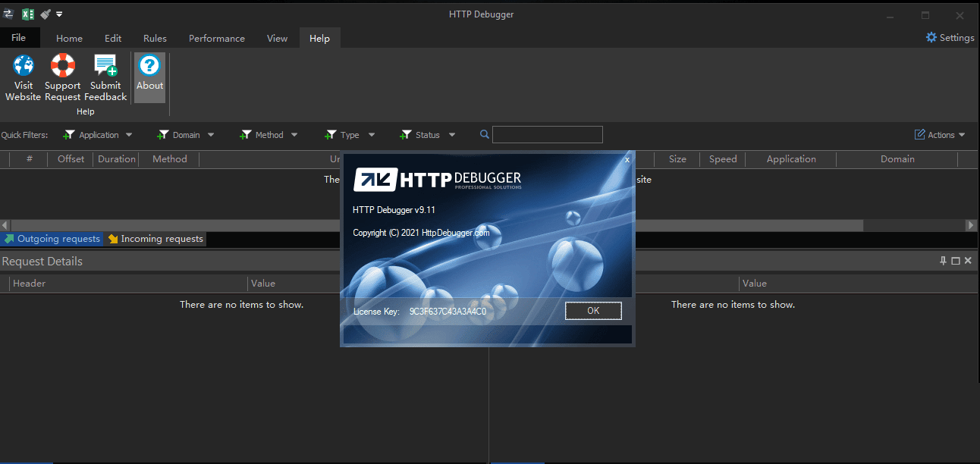Sort by the Speed column header
Image resolution: width=980 pixels, height=464 pixels.
pos(723,159)
